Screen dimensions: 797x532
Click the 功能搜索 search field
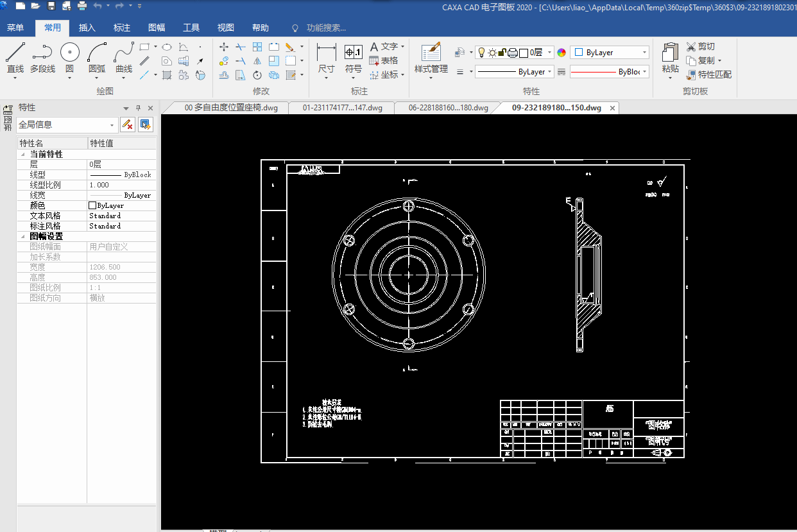pos(326,28)
